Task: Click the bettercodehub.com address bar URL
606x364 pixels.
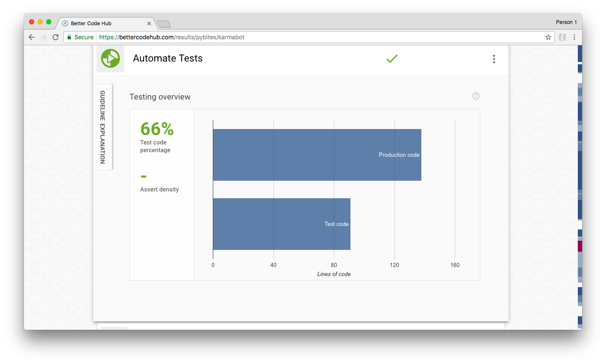Action: (171, 37)
